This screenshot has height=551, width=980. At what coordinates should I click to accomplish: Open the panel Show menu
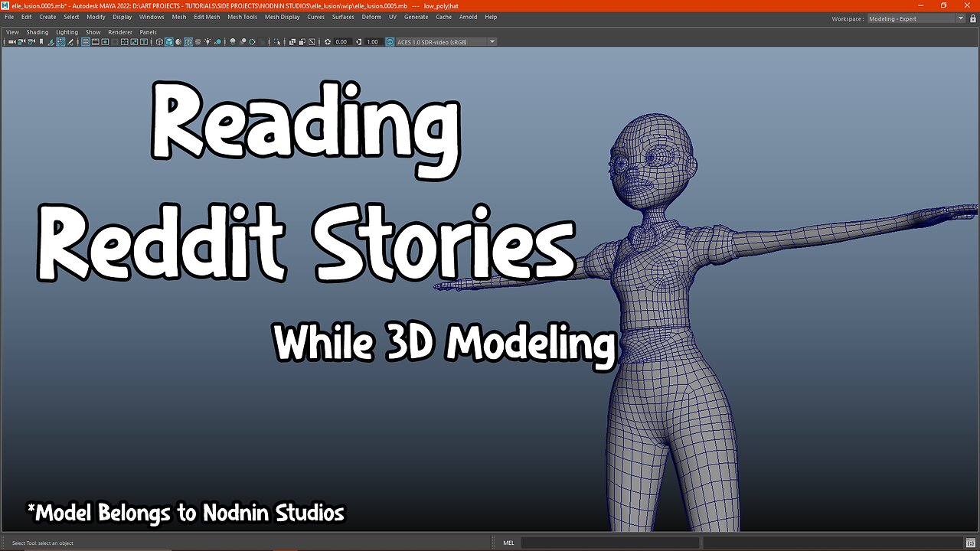[x=93, y=32]
